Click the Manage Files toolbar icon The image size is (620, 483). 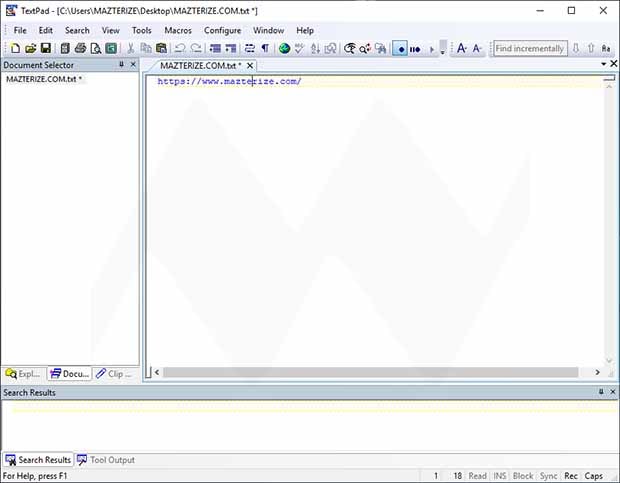pyautogui.click(x=65, y=48)
